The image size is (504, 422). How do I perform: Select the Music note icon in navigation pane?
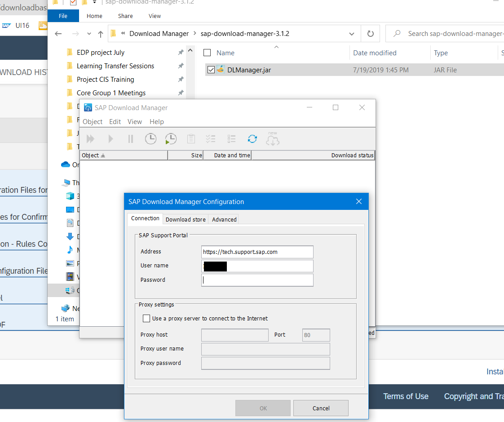coord(70,250)
